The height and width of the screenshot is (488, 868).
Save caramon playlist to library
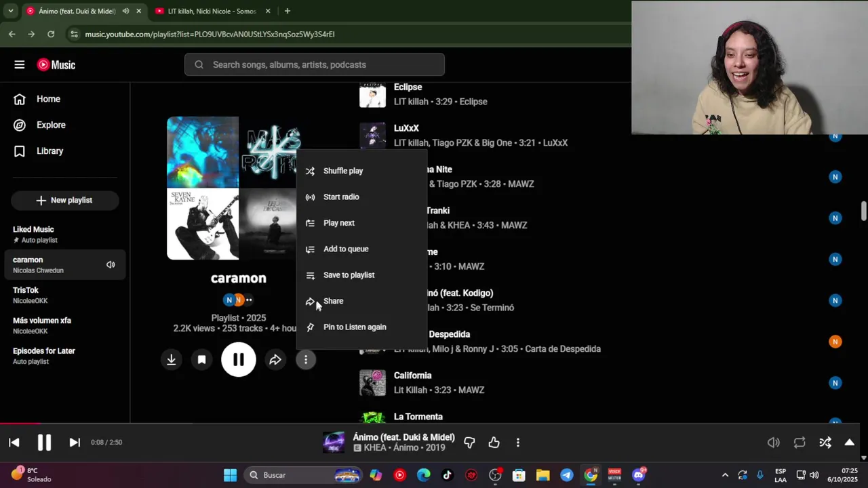coord(202,360)
